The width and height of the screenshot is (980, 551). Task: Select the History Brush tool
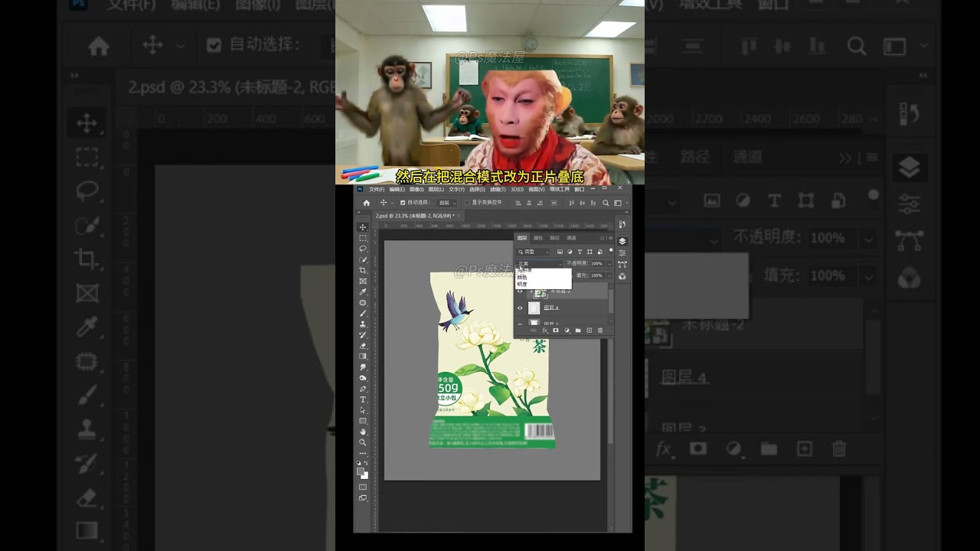363,335
